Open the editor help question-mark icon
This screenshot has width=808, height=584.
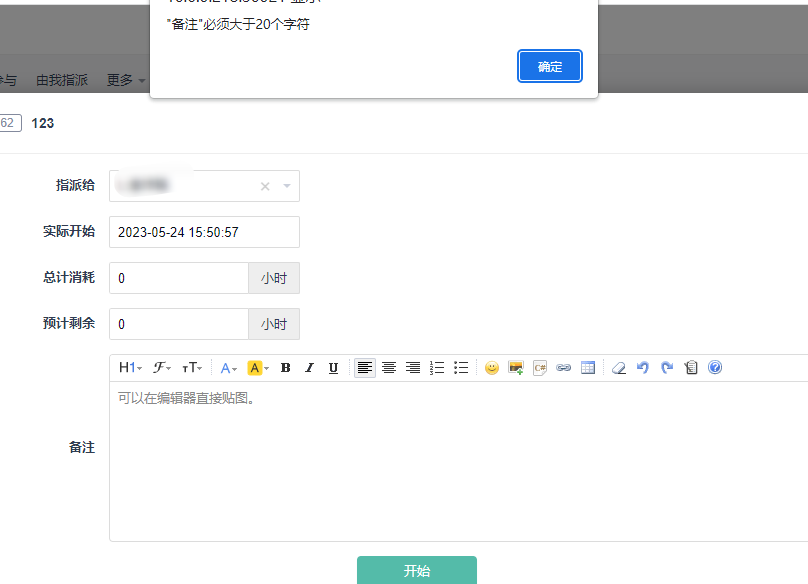tap(715, 368)
